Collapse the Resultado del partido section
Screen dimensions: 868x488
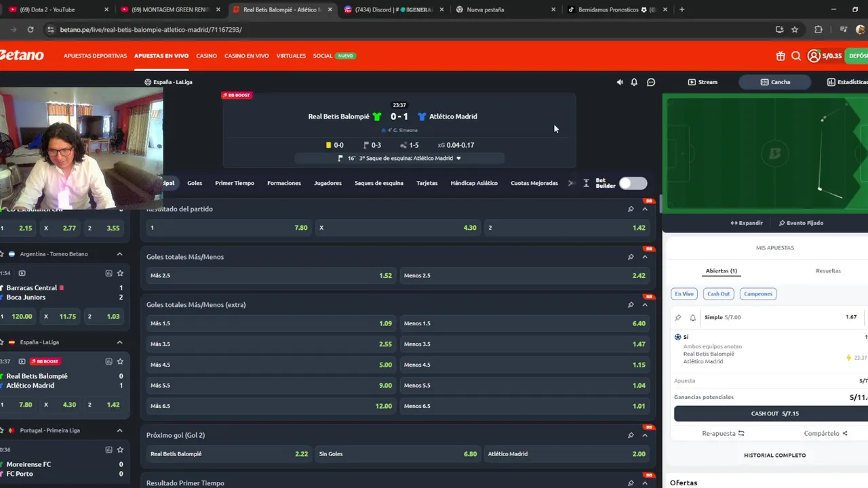click(x=645, y=209)
